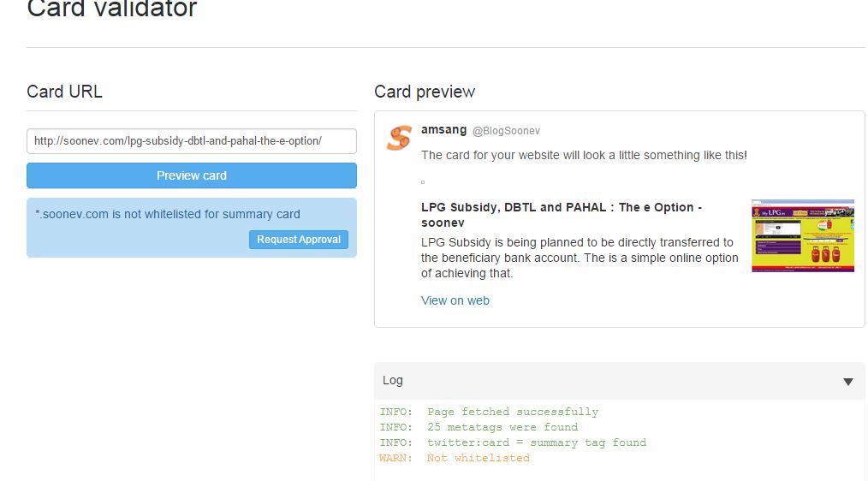Collapse the Log panel with the triangle arrow

(x=847, y=382)
